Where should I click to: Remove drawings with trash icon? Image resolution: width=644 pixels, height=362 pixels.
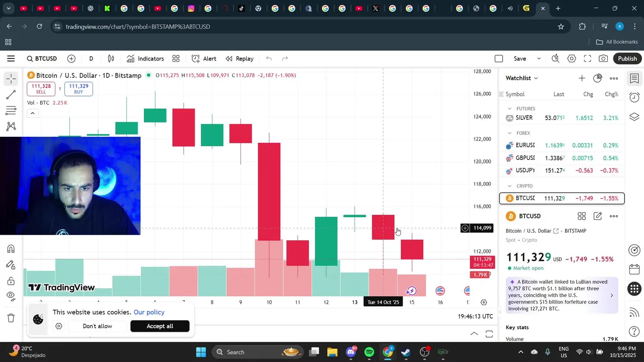(11, 318)
